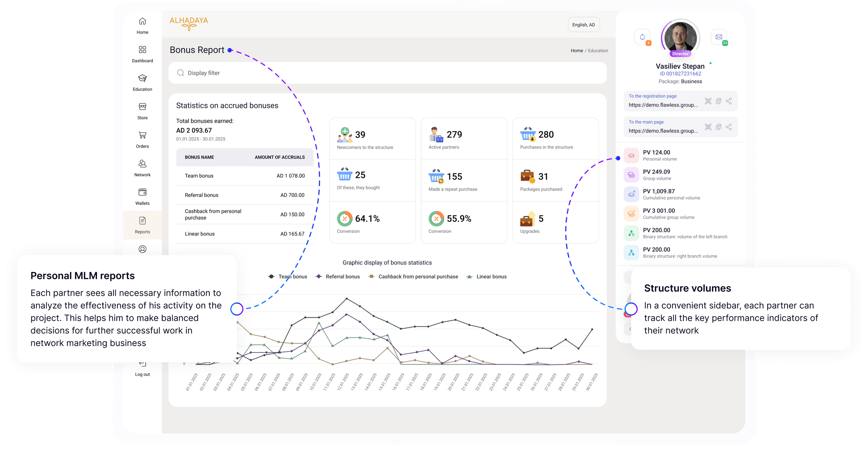The width and height of the screenshot is (868, 451).
Task: Copy the main page link
Action: [x=718, y=127]
